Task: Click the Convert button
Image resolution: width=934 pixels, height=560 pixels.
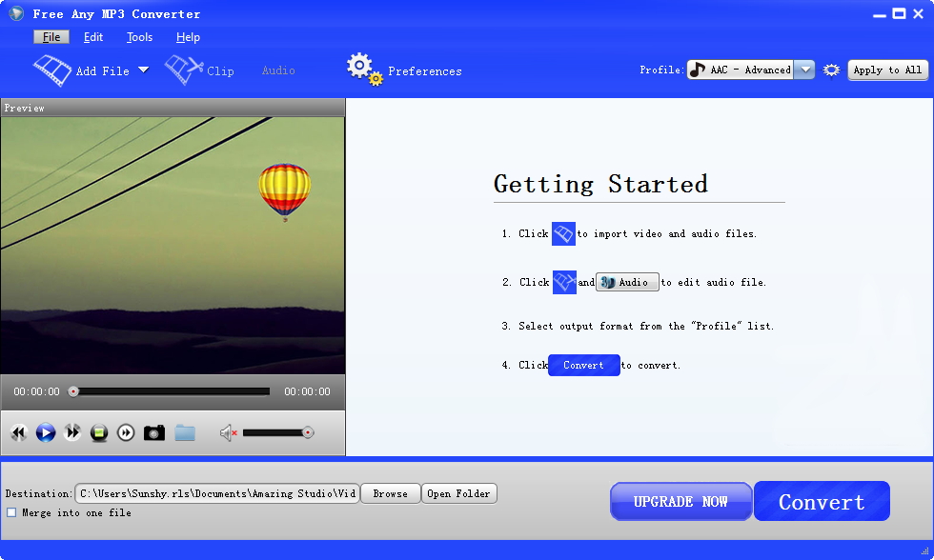Action: pos(821,500)
